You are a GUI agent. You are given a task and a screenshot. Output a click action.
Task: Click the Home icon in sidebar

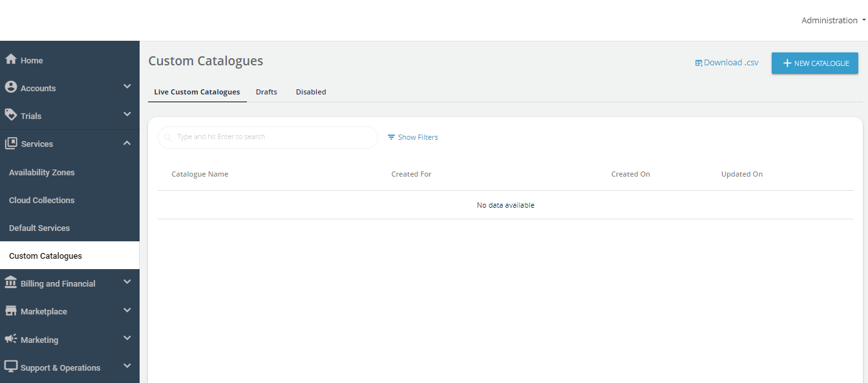[x=10, y=60]
